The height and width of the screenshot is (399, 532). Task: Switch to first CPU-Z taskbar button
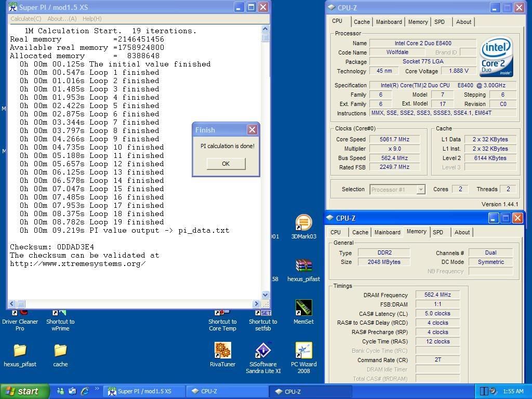pos(228,391)
